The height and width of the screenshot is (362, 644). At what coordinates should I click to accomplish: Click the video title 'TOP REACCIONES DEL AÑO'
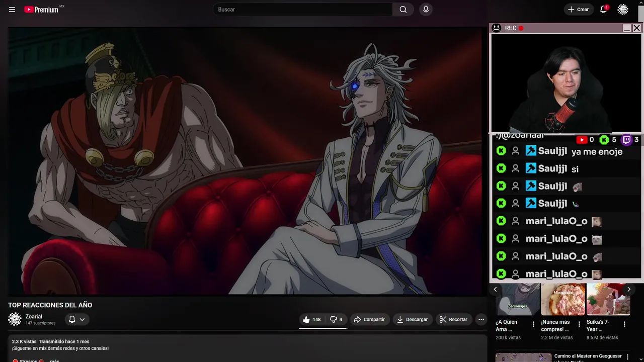point(50,305)
